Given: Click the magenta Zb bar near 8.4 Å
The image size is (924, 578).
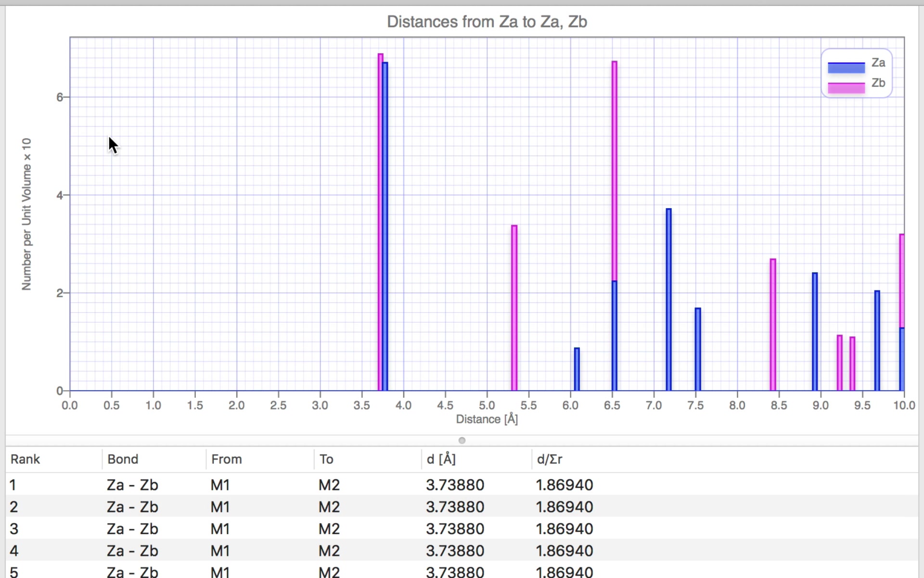Looking at the screenshot, I should point(773,325).
